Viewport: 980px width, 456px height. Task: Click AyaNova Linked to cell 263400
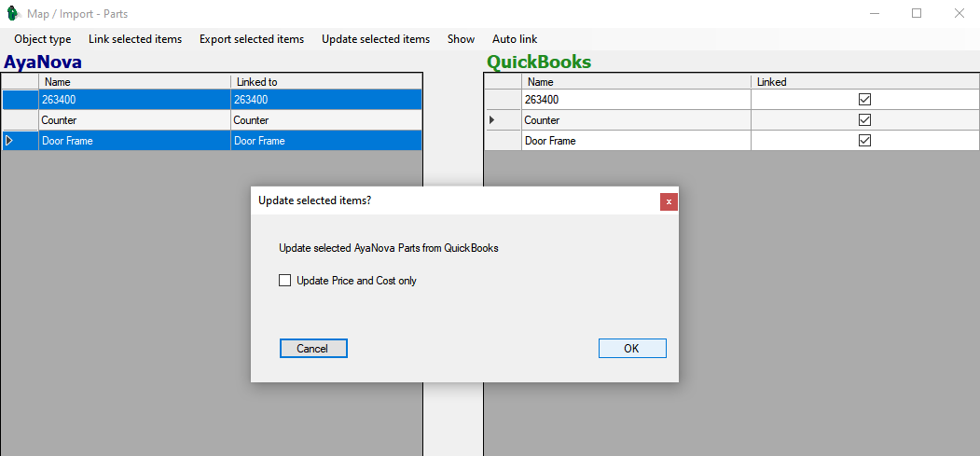326,100
